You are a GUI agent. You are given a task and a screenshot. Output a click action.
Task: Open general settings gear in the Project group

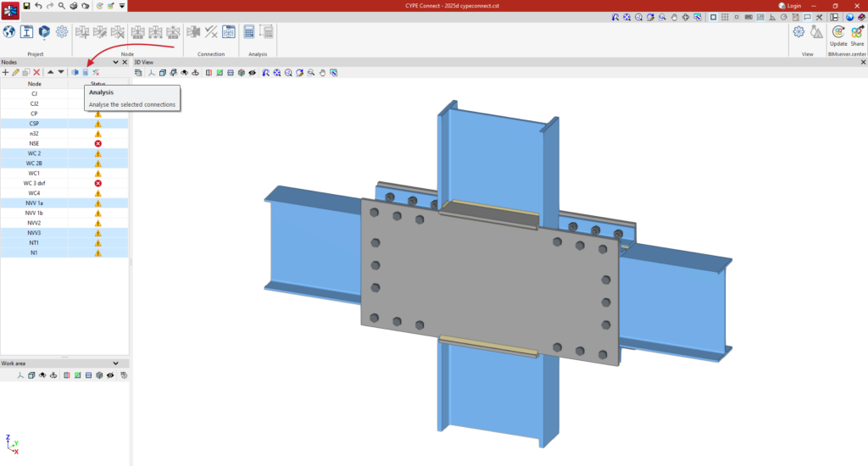62,31
